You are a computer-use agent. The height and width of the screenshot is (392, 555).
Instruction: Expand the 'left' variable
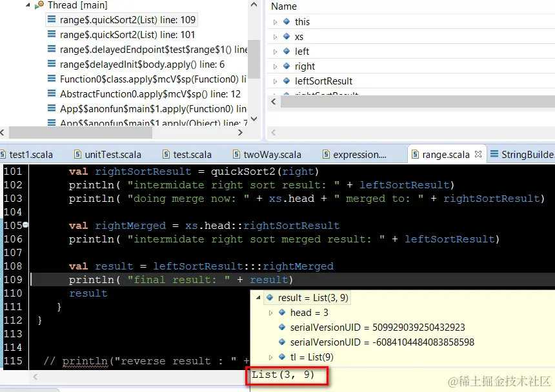pyautogui.click(x=275, y=52)
